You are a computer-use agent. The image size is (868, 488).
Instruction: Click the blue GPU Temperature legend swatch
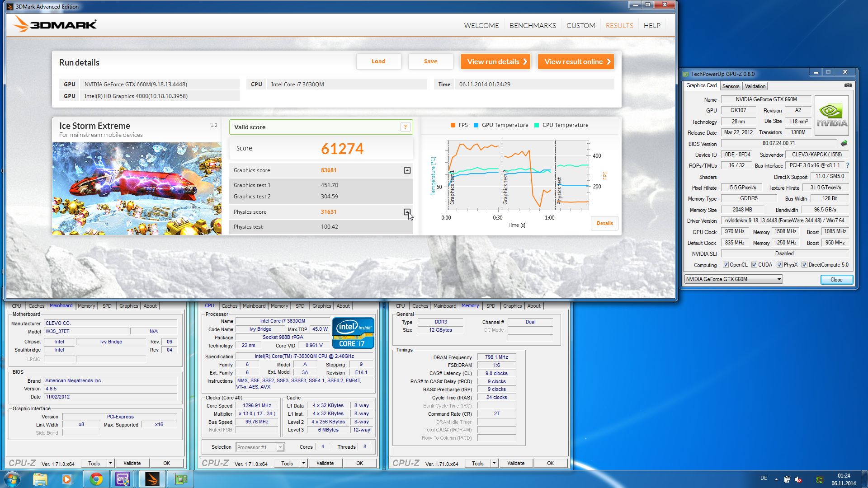476,125
